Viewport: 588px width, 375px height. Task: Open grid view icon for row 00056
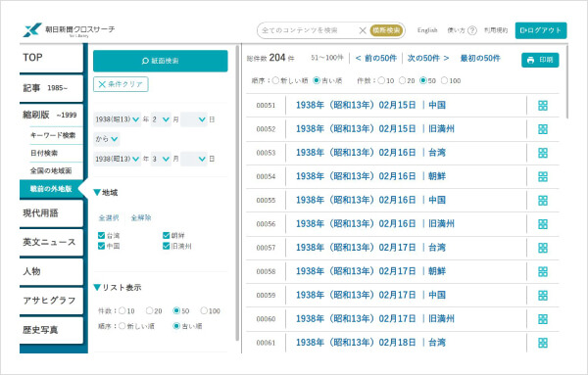pyautogui.click(x=543, y=224)
